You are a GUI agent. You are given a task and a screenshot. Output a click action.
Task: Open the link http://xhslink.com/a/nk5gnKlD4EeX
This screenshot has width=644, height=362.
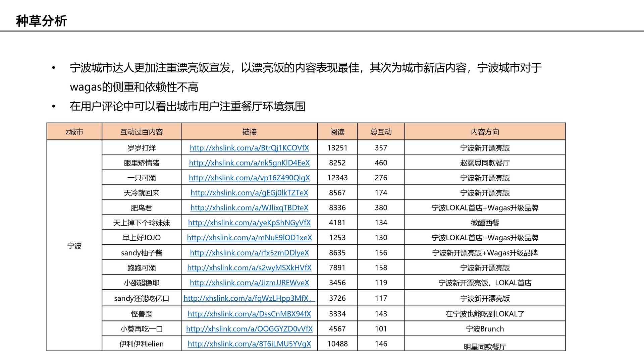249,163
